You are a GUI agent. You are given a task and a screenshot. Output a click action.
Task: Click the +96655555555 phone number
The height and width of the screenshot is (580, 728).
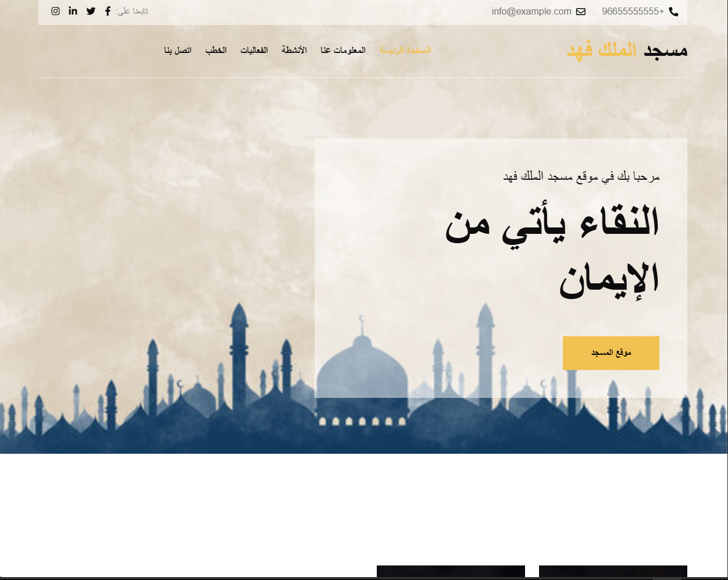(633, 11)
